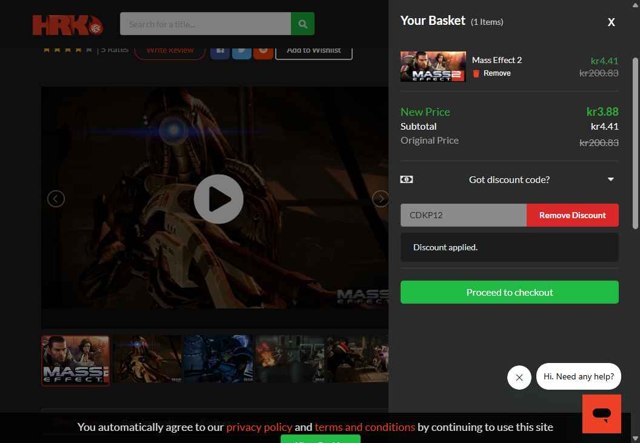Image resolution: width=640 pixels, height=443 pixels.
Task: Click the 'Hi. Need any help?' message
Action: (x=578, y=376)
